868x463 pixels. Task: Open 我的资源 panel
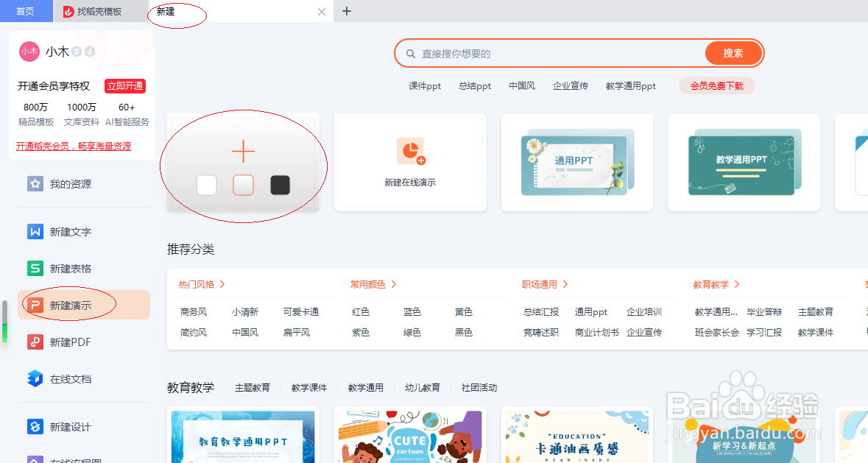35,183
